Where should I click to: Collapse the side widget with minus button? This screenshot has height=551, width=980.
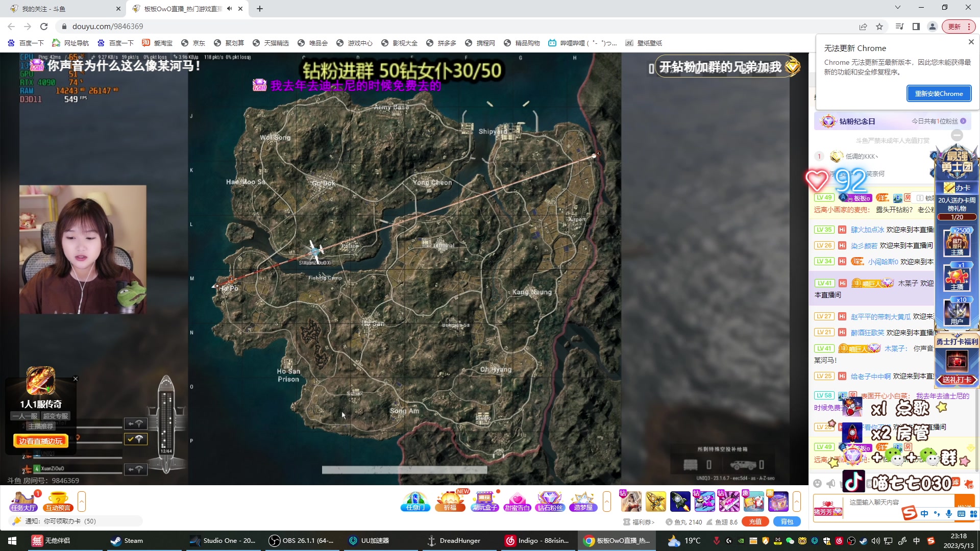click(957, 135)
